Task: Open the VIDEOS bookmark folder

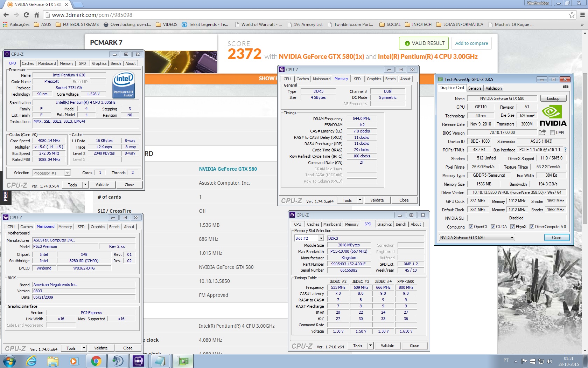Action: (167, 25)
